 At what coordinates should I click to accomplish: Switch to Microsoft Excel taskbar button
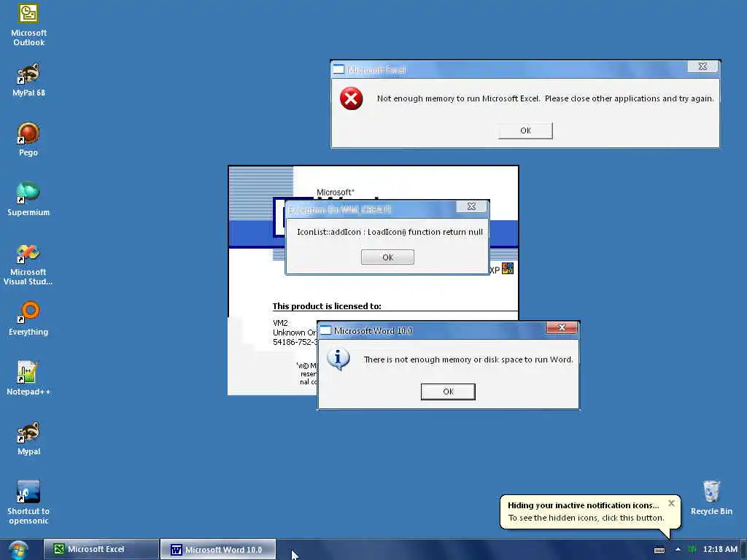[x=101, y=549]
